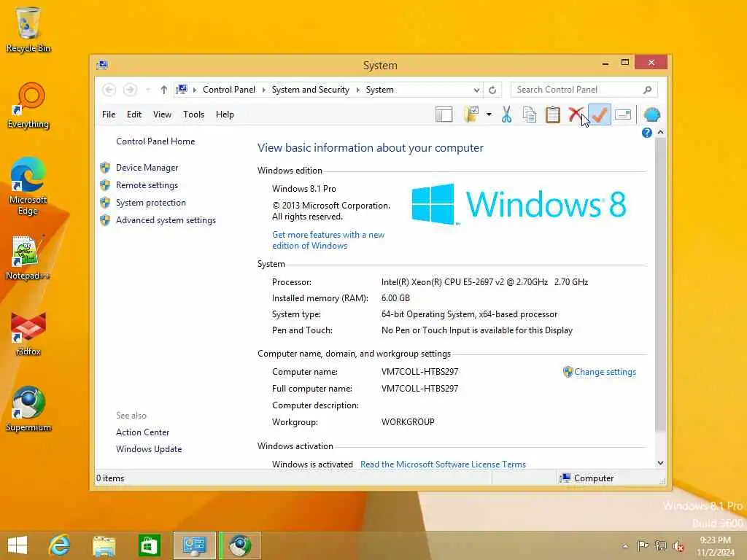Click the computer icon in the address bar
This screenshot has height=560, width=747.
(182, 89)
